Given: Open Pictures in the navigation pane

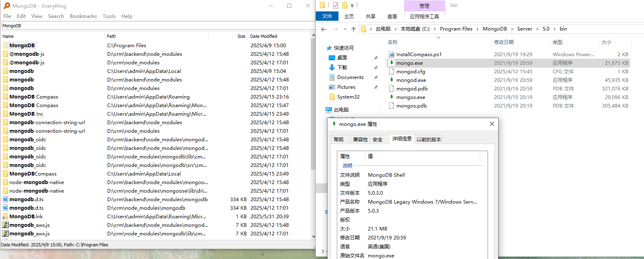Looking at the screenshot, I should (x=346, y=87).
